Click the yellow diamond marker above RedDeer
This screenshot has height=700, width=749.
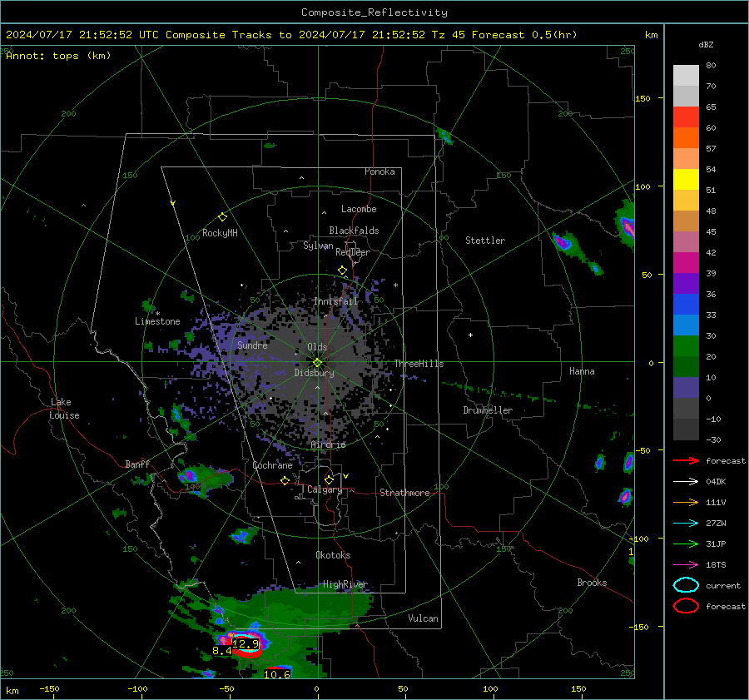342,271
